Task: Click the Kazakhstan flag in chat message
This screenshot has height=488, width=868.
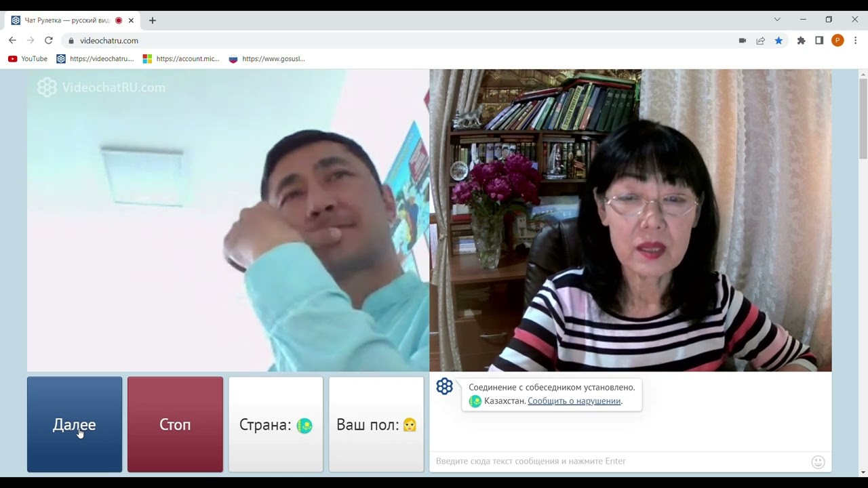Action: (475, 401)
